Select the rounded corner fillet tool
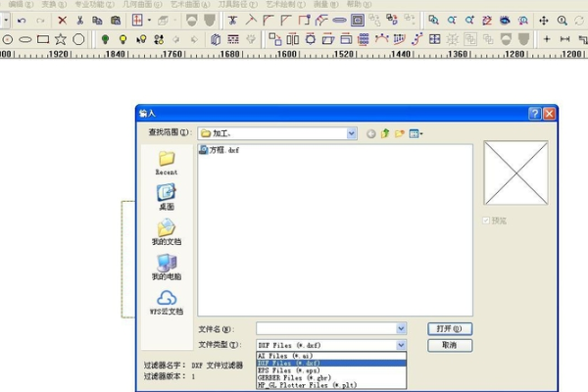This screenshot has width=588, height=392. click(269, 20)
